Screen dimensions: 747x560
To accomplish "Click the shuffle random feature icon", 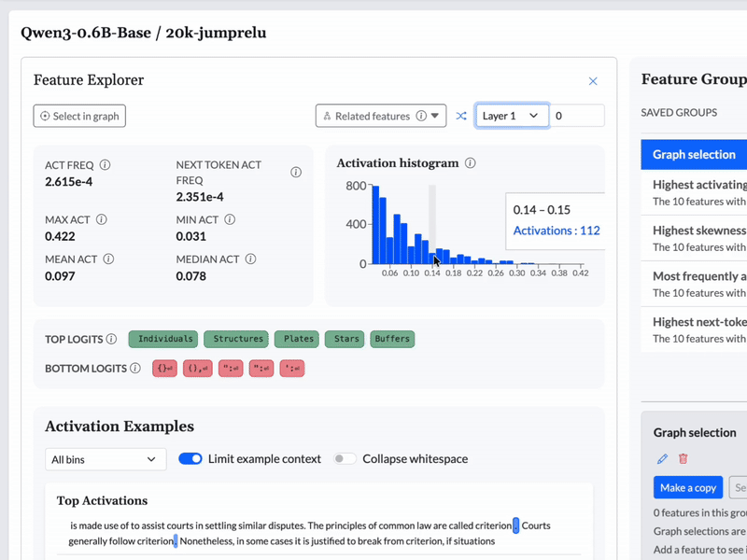I will (x=460, y=116).
